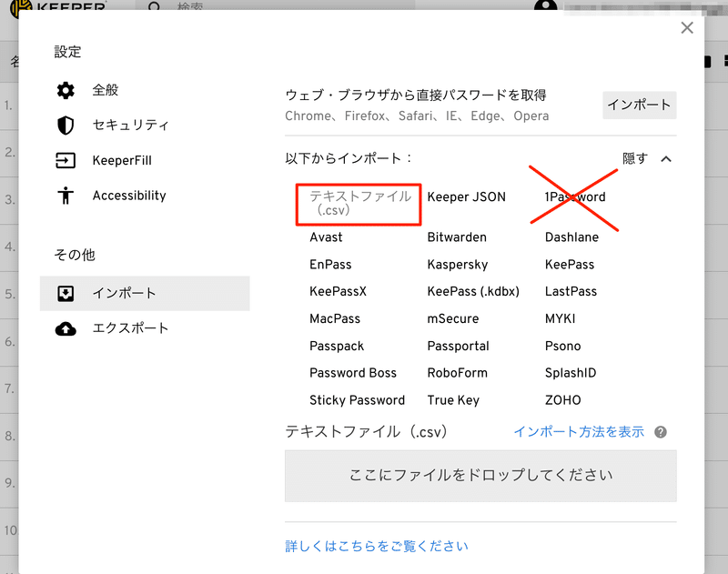Viewport: 728px width, 574px height.
Task: Click the account avatar icon in background
Action: click(x=545, y=5)
